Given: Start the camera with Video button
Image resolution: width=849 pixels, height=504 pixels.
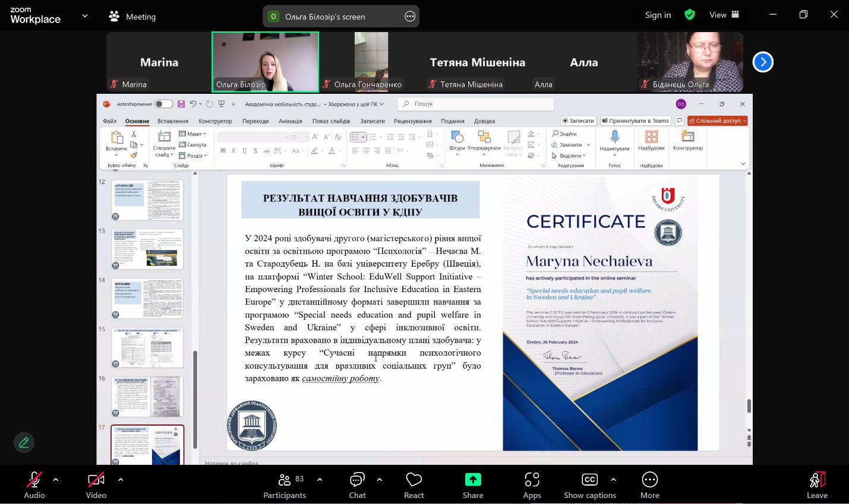Looking at the screenshot, I should [96, 484].
